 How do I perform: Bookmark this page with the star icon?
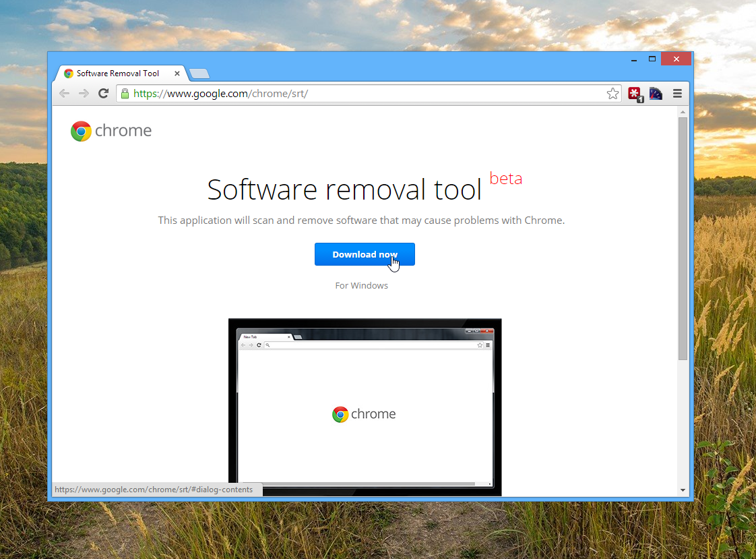(x=612, y=94)
